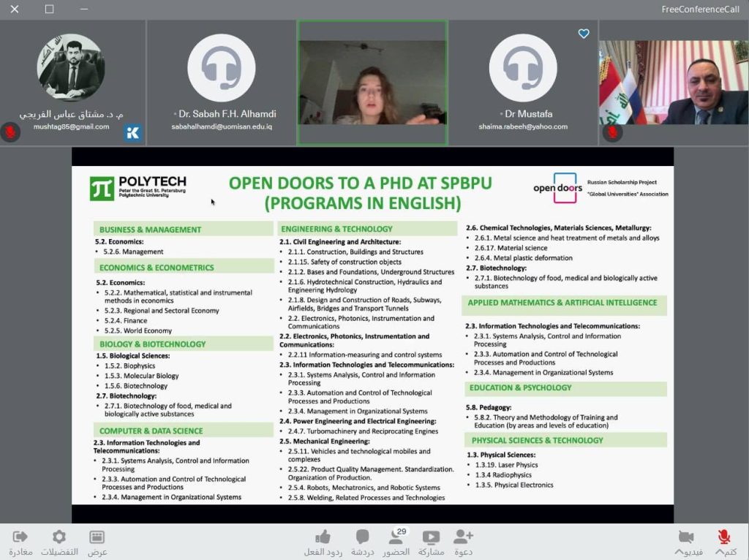Click the blue K badge on mushtag85 tile
The image size is (749, 560).
[x=133, y=132]
